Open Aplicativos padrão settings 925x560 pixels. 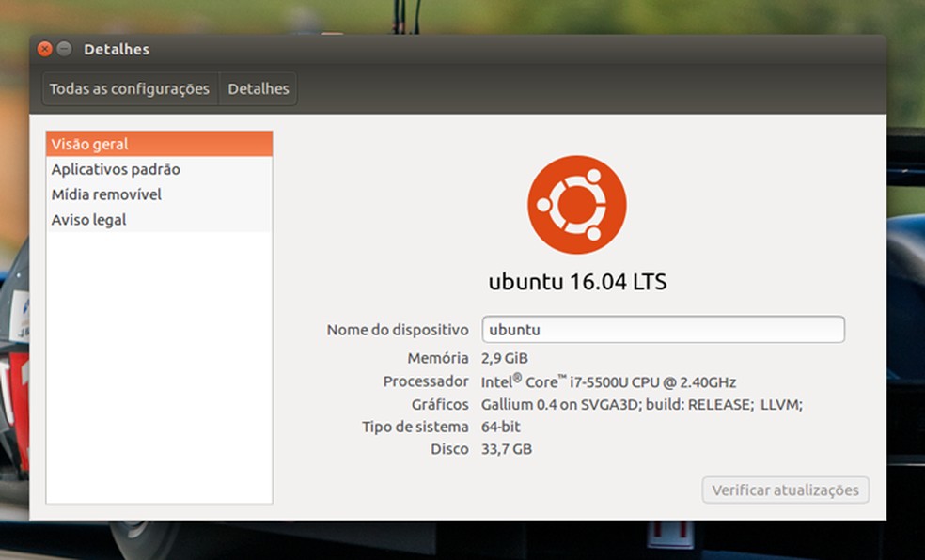click(115, 169)
